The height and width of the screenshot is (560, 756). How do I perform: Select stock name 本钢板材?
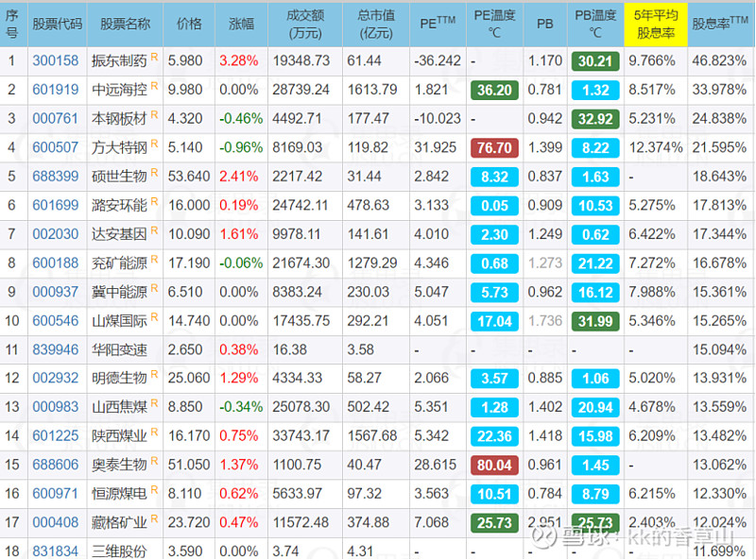point(119,119)
